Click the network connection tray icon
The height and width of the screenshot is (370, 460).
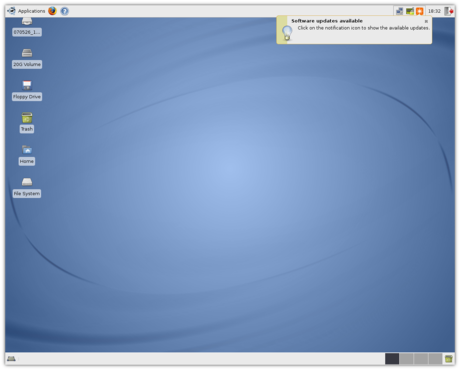coord(399,11)
